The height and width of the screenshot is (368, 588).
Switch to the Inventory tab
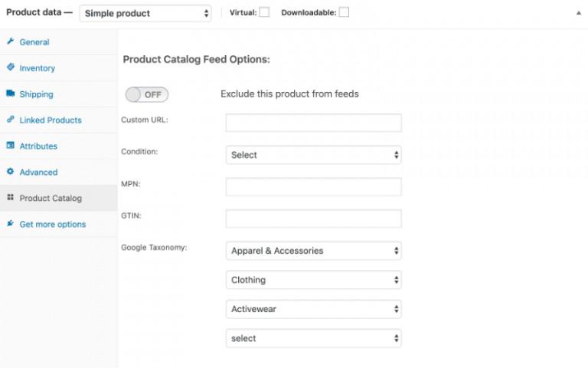click(x=37, y=68)
